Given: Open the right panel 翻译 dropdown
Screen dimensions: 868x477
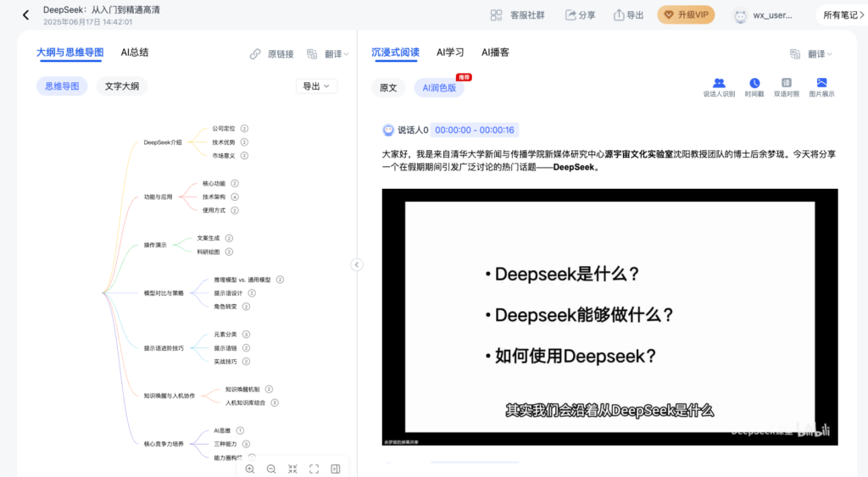Looking at the screenshot, I should pos(820,53).
